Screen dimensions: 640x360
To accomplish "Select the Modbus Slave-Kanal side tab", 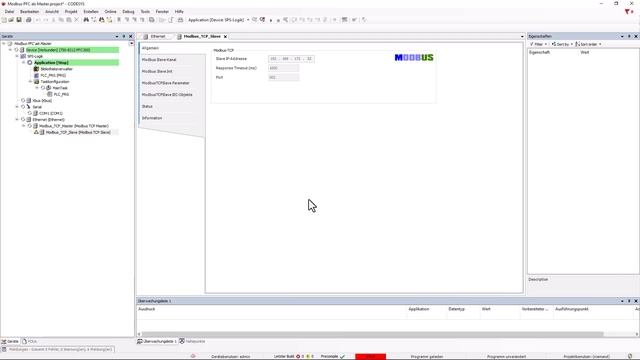I will (x=159, y=60).
